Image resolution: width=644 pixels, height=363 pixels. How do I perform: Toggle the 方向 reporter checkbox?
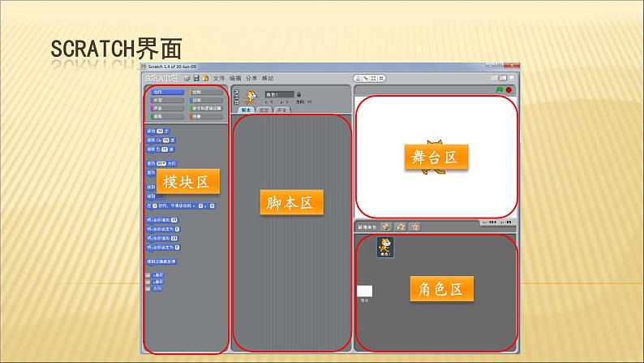(148, 288)
